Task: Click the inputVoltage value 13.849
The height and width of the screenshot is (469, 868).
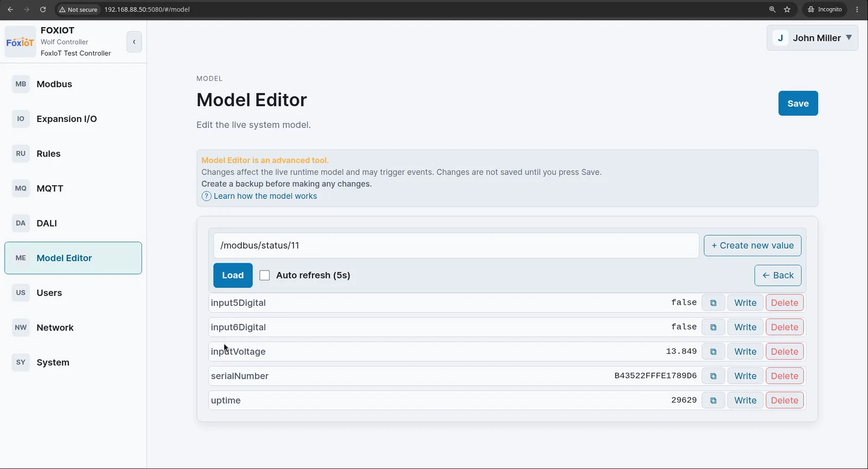Action: click(x=681, y=351)
